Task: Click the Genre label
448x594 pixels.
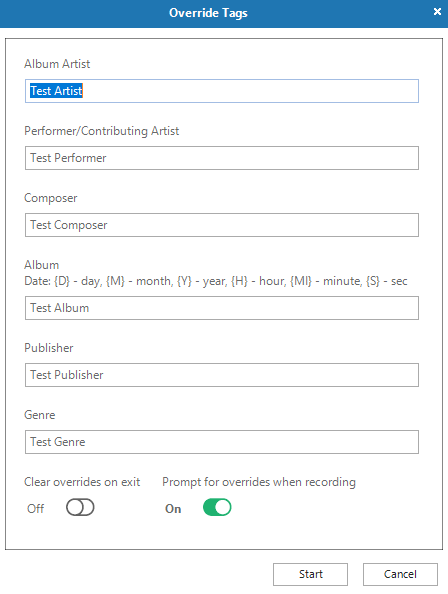Action: point(40,415)
